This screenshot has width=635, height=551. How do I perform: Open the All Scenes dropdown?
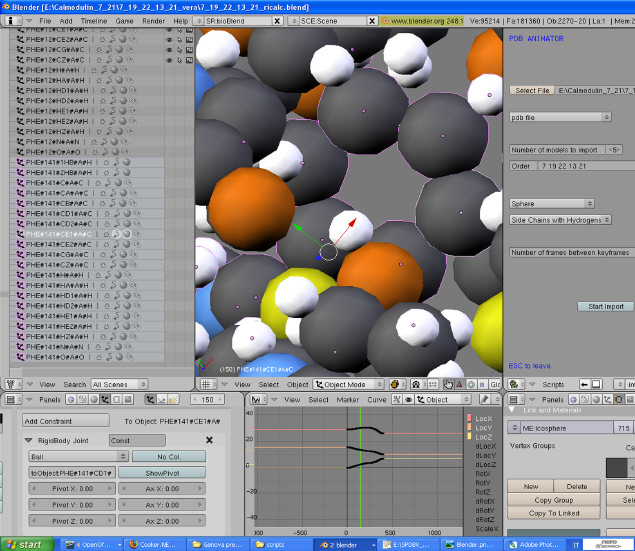pyautogui.click(x=118, y=384)
